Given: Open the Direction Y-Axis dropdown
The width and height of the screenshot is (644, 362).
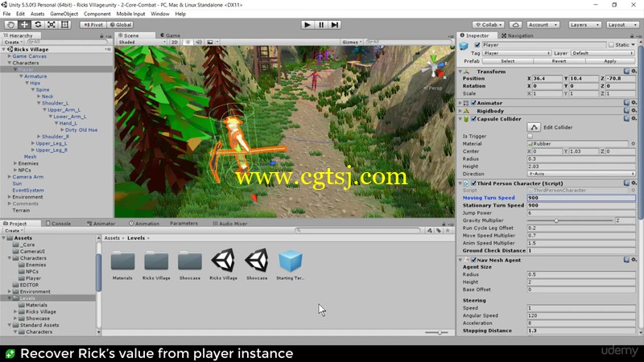Looking at the screenshot, I should [x=581, y=174].
